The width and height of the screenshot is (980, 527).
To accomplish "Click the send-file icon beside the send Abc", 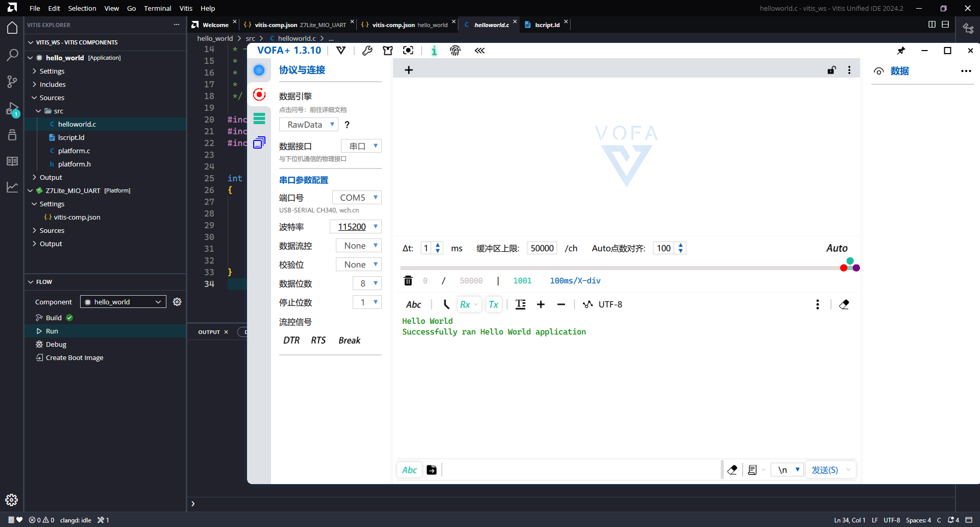I will point(432,470).
